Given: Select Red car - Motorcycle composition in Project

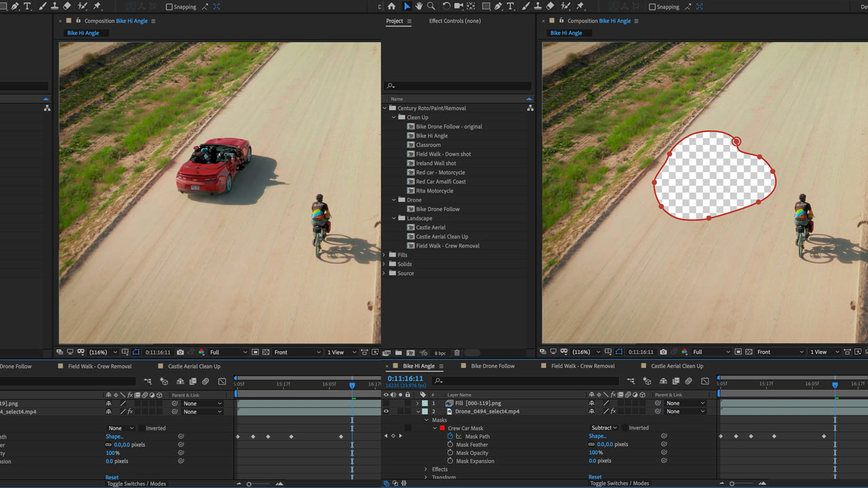Looking at the screenshot, I should [441, 172].
